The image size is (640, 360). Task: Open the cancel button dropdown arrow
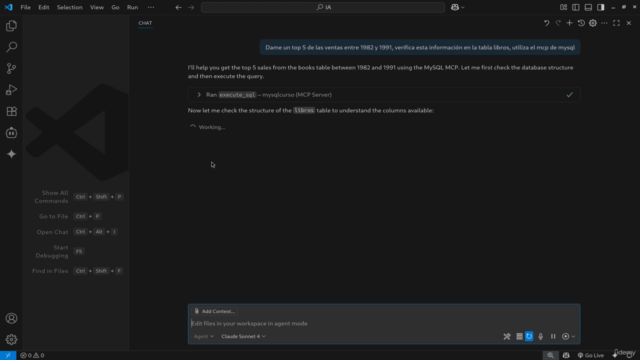pyautogui.click(x=573, y=336)
